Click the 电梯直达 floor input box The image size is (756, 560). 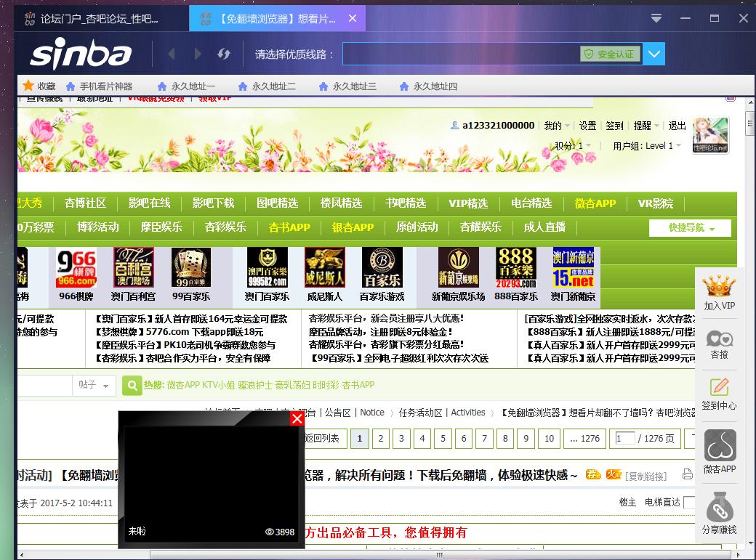coord(689,502)
